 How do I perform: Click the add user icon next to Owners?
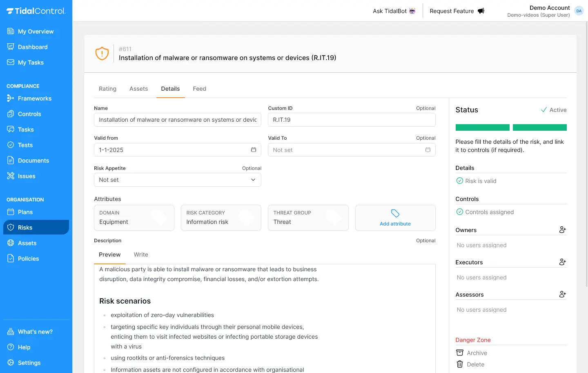pyautogui.click(x=562, y=230)
